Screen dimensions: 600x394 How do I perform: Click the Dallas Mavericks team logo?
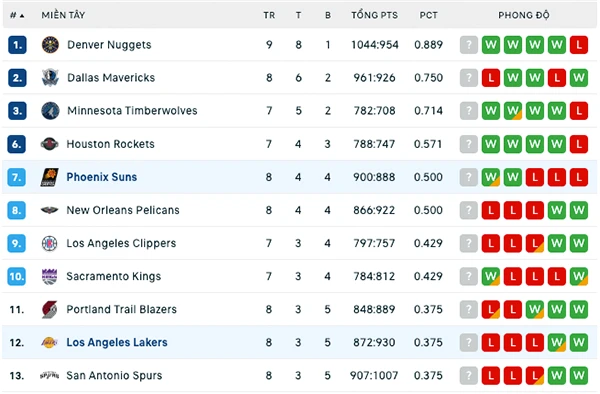tap(50, 78)
